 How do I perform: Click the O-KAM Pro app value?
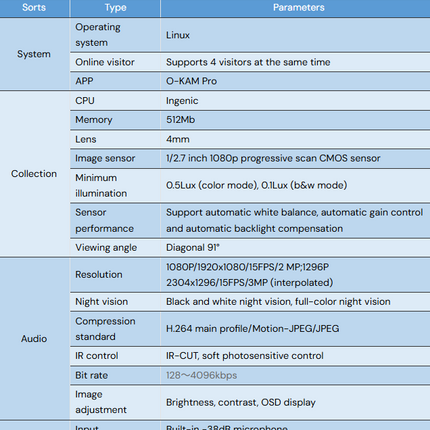tap(191, 81)
